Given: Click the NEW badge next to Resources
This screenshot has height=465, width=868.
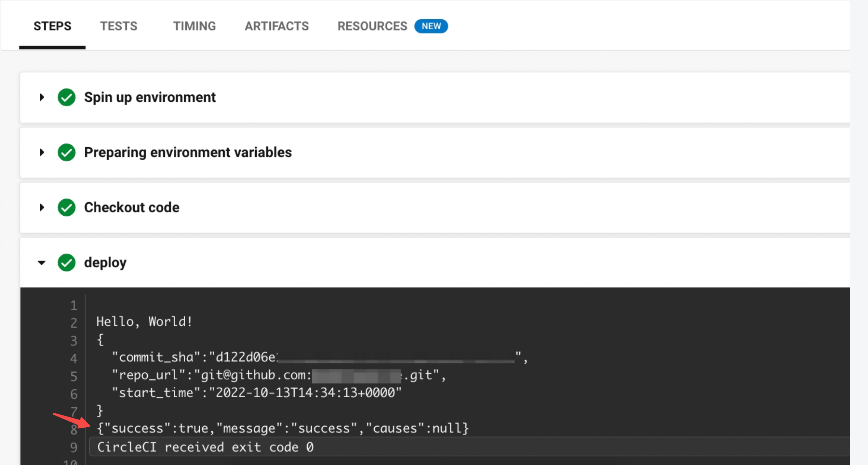Looking at the screenshot, I should [431, 26].
